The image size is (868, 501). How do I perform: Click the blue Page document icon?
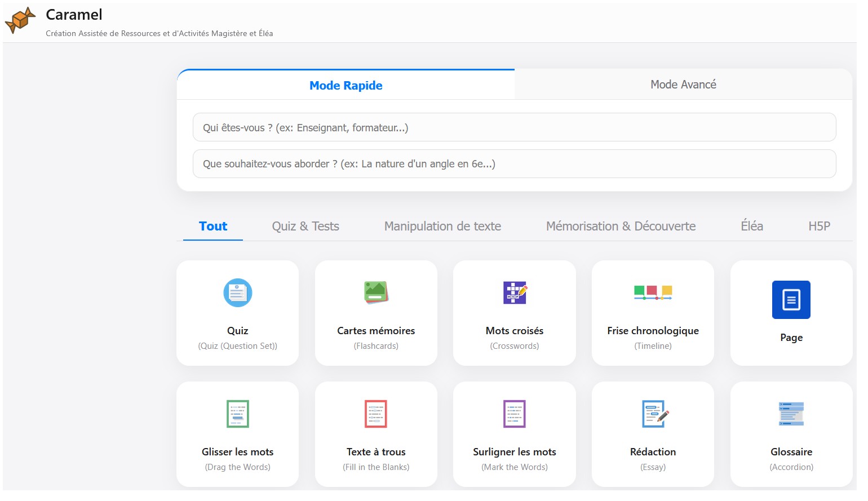click(791, 300)
